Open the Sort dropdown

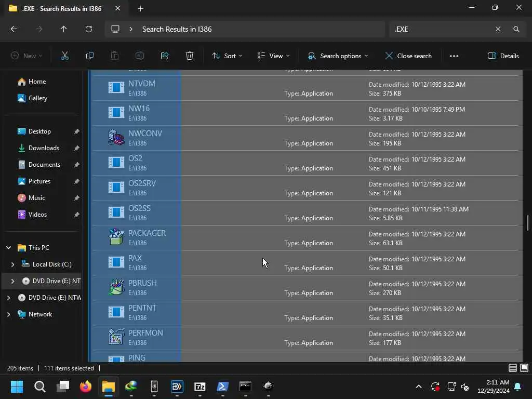pyautogui.click(x=227, y=56)
